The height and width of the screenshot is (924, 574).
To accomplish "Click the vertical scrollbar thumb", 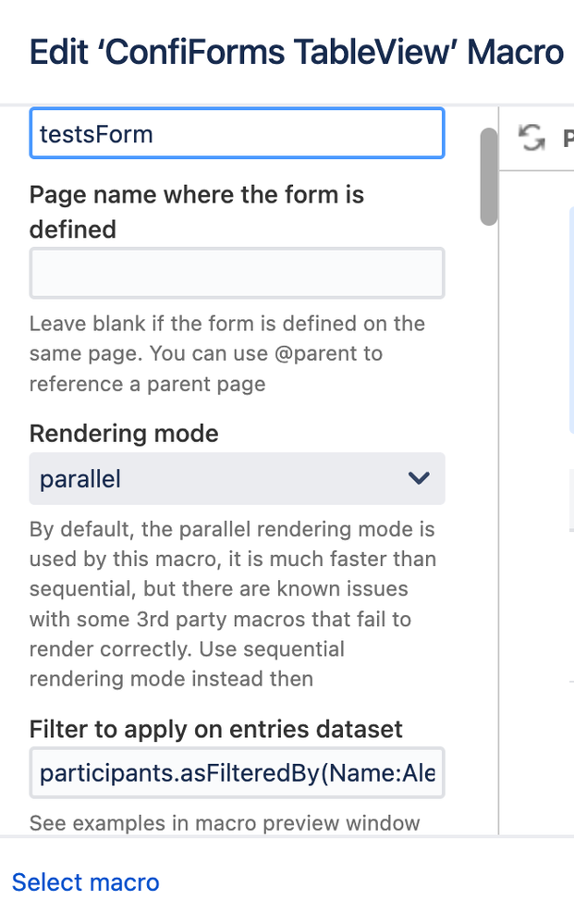I will click(488, 176).
